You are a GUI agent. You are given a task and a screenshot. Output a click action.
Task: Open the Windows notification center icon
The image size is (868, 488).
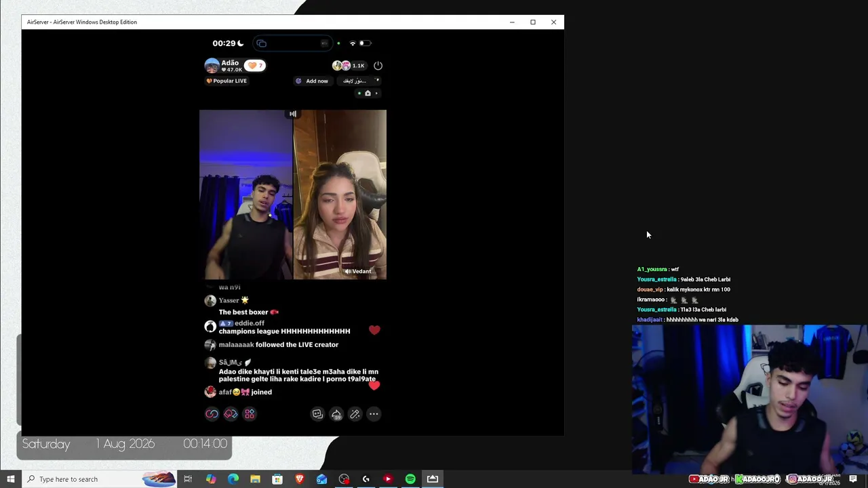click(853, 479)
